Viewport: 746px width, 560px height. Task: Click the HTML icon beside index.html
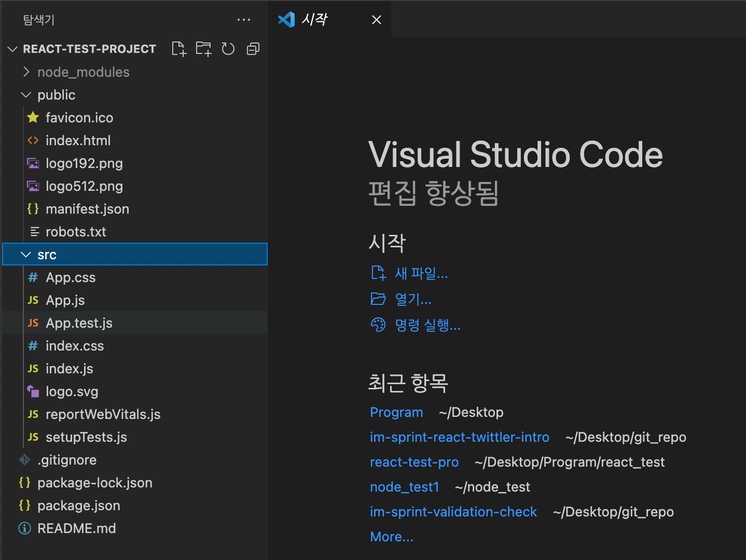click(33, 141)
